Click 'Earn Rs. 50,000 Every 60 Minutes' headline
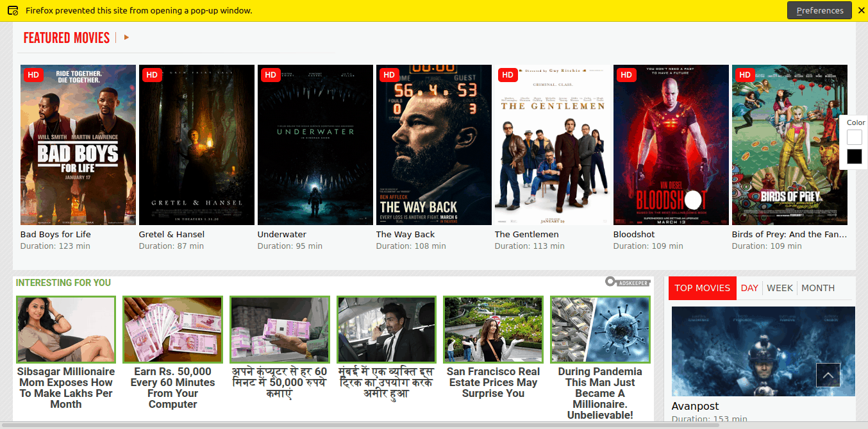The image size is (868, 429). (x=173, y=388)
